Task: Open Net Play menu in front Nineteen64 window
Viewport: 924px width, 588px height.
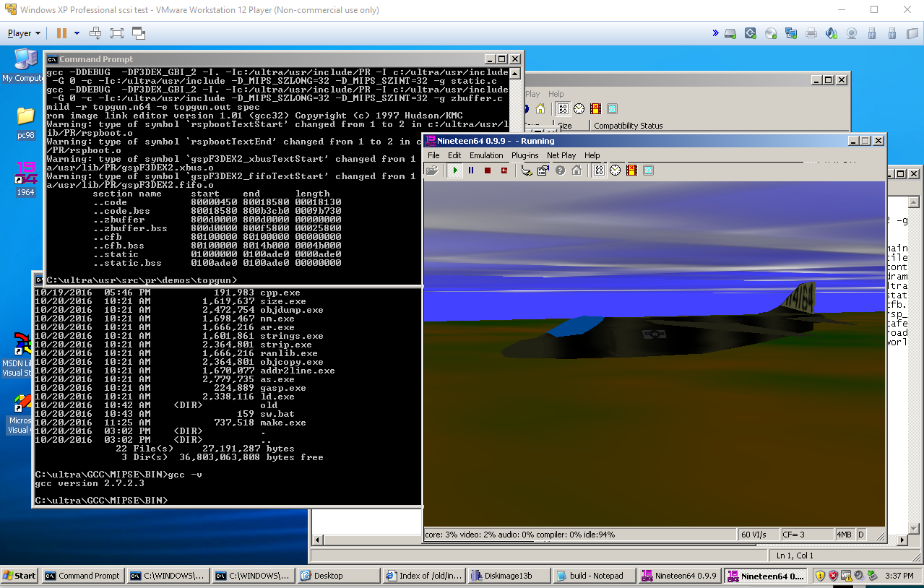Action: coord(561,155)
